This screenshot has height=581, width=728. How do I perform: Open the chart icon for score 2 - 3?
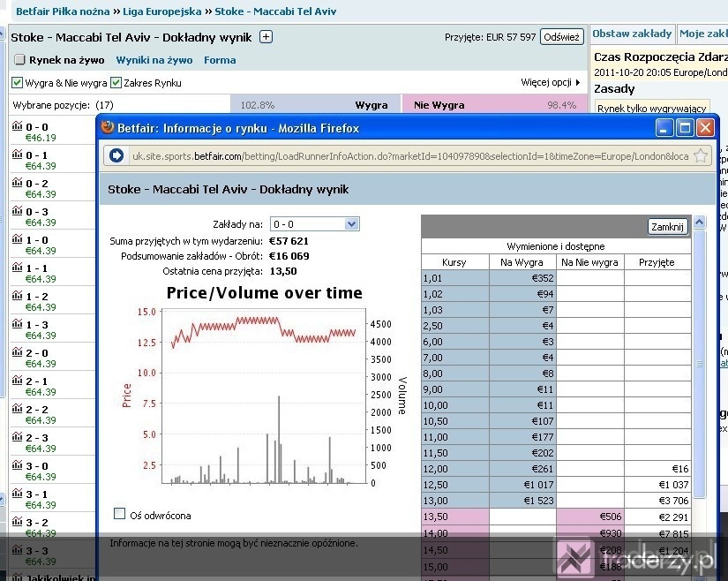pos(17,436)
